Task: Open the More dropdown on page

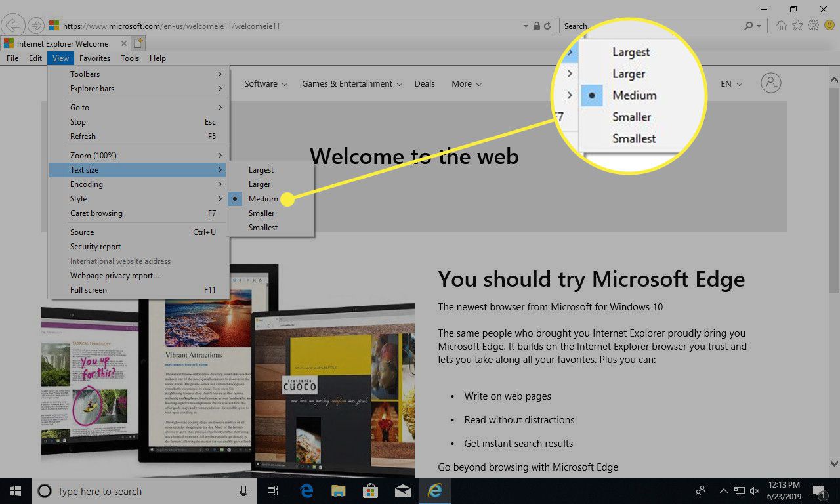Action: click(467, 84)
